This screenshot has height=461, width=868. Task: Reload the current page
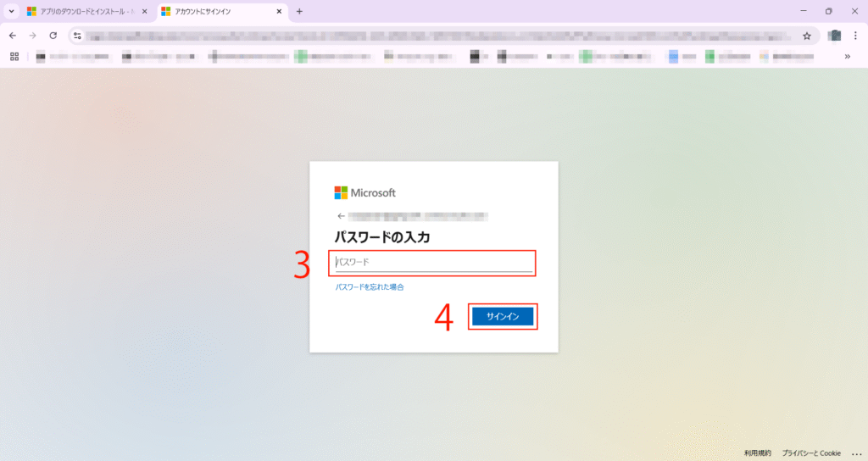point(53,36)
